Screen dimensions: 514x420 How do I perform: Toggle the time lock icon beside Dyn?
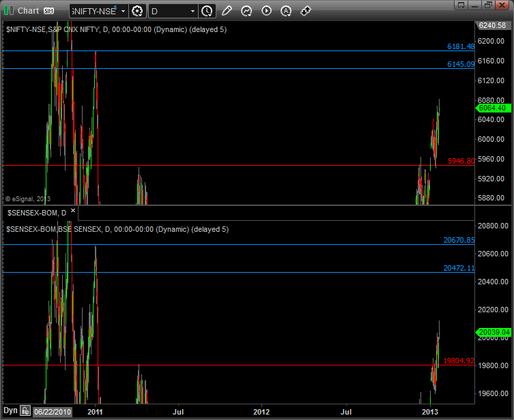click(x=25, y=410)
